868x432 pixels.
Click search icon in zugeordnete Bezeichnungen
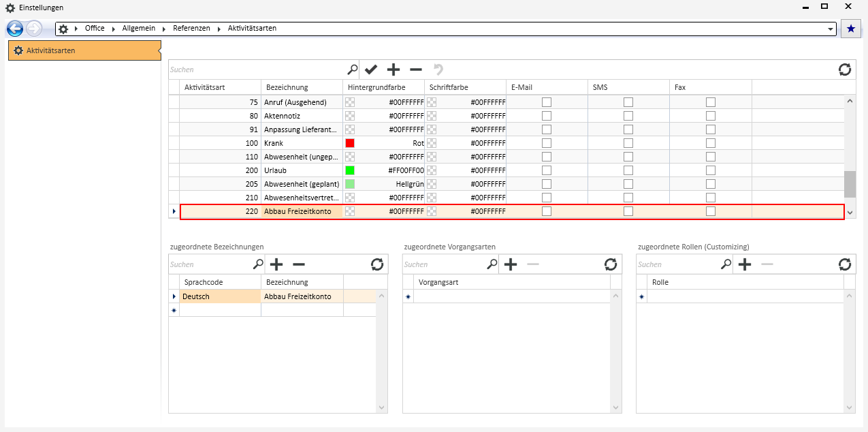(x=258, y=264)
